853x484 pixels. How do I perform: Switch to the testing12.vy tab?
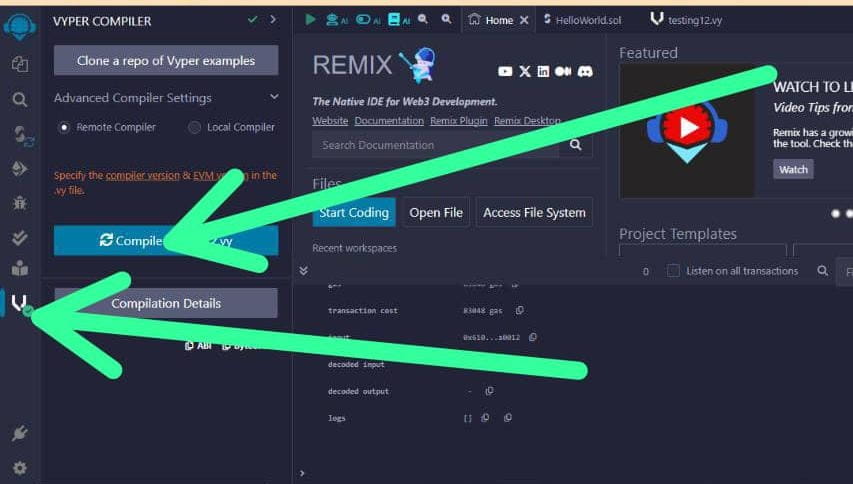click(x=693, y=20)
